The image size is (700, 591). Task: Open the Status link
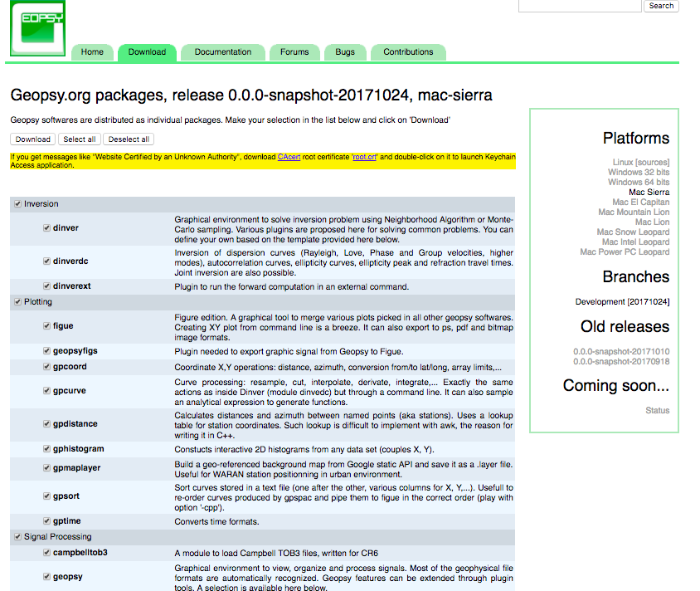[657, 410]
